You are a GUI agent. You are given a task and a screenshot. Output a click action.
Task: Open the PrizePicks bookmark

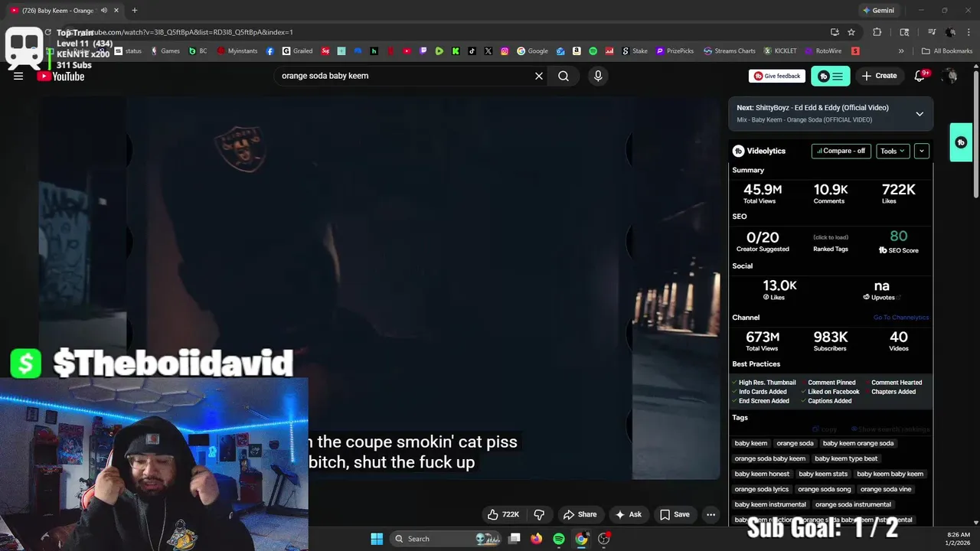click(675, 51)
